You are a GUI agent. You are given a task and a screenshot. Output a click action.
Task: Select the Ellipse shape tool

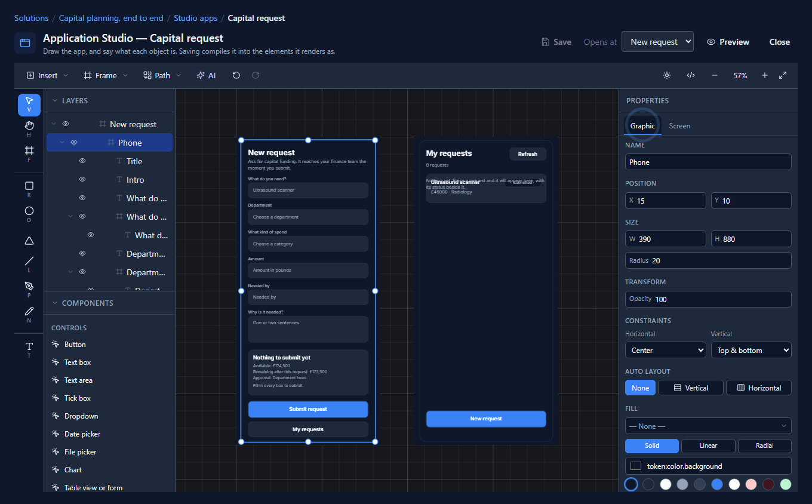(29, 214)
